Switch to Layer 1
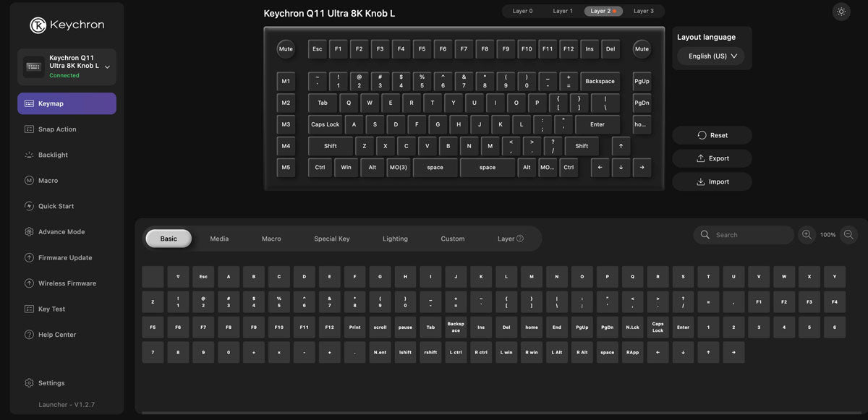 tap(563, 11)
